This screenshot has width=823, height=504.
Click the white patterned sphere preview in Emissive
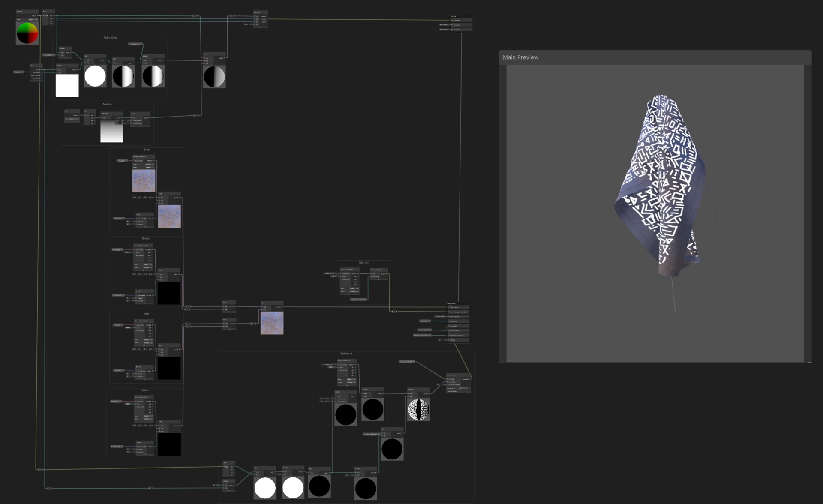pos(418,409)
